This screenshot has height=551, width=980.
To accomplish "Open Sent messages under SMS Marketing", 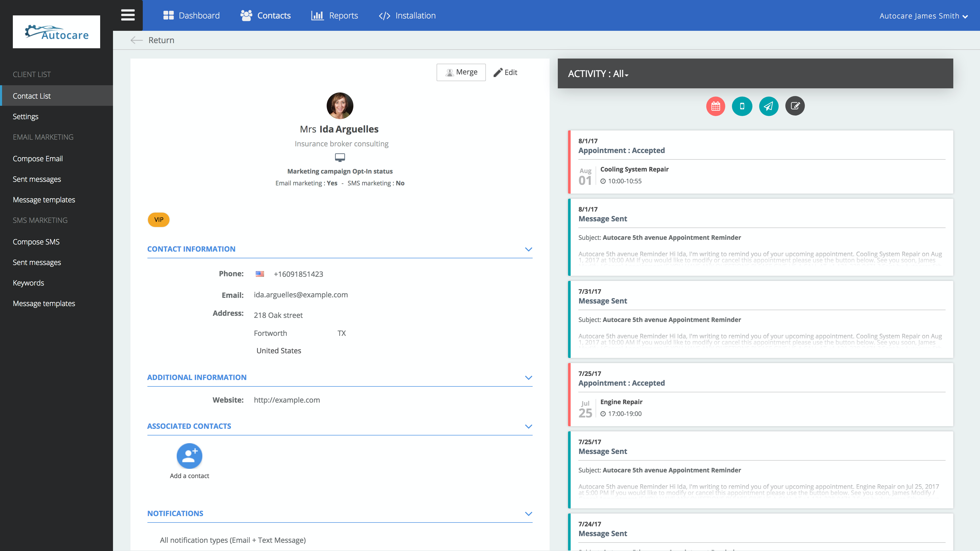I will 37,262.
